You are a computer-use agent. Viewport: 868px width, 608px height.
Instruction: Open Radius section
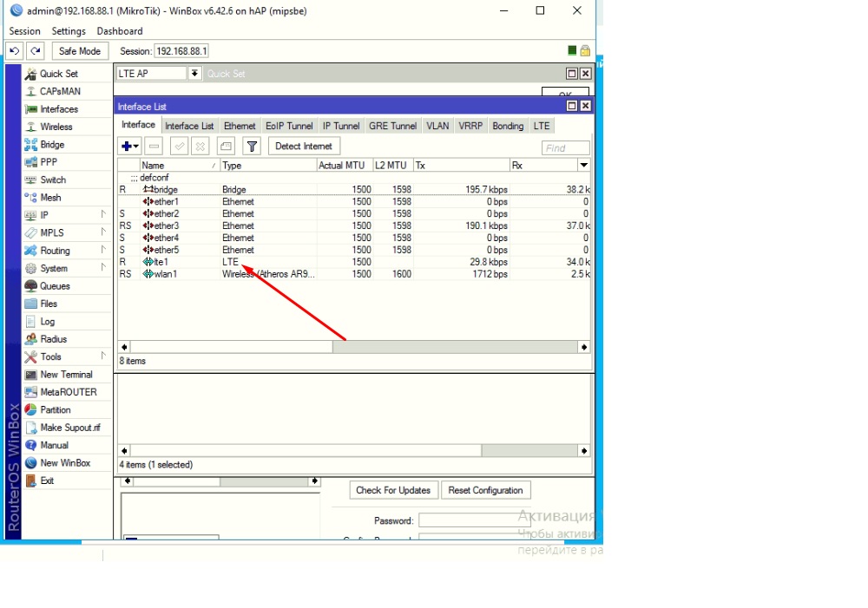pos(53,339)
